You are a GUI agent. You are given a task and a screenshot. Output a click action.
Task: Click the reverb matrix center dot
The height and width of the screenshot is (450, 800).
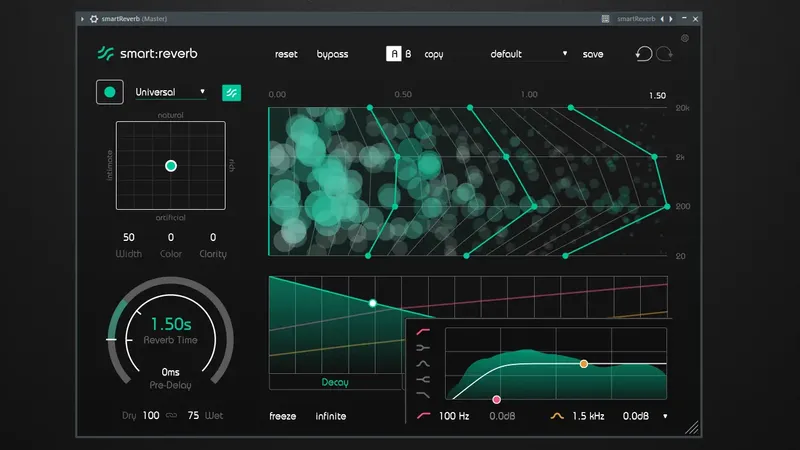(171, 166)
